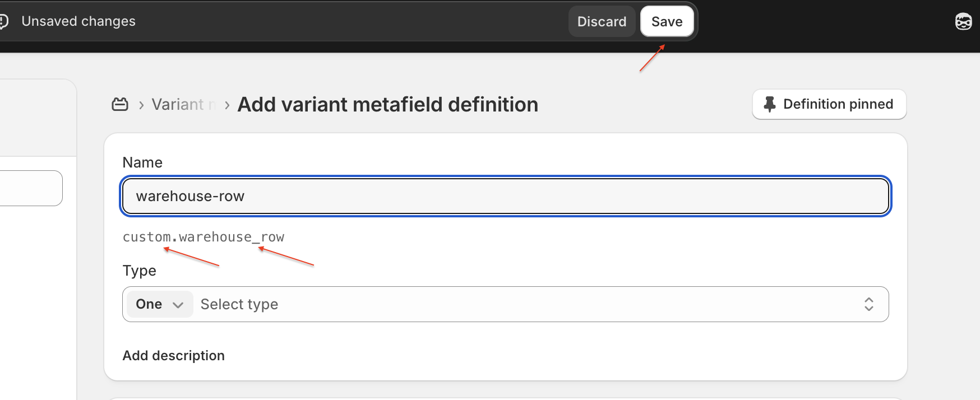
Task: Focus the Name field containing warehouse-row
Action: tap(505, 196)
